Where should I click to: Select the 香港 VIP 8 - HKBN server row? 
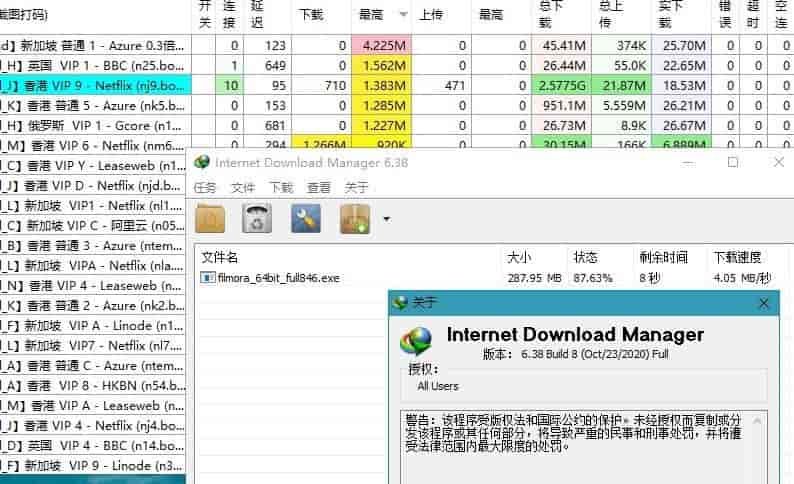tap(93, 385)
